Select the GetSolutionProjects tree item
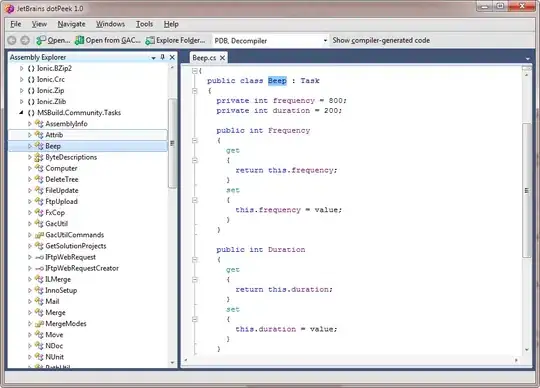 tap(76, 246)
